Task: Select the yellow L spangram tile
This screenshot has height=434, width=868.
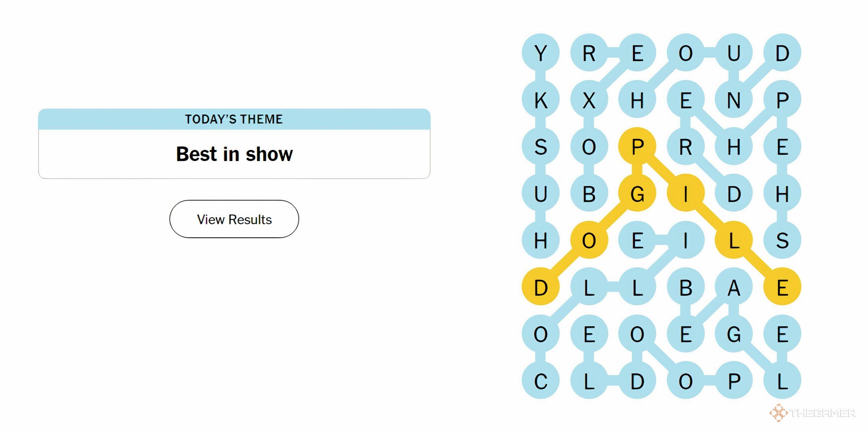Action: 734,240
